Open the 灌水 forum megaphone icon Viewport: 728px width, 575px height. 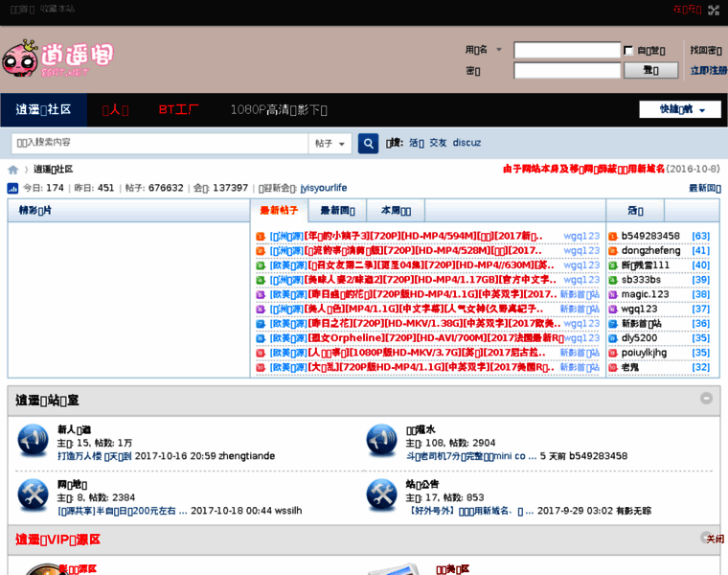coord(381,440)
